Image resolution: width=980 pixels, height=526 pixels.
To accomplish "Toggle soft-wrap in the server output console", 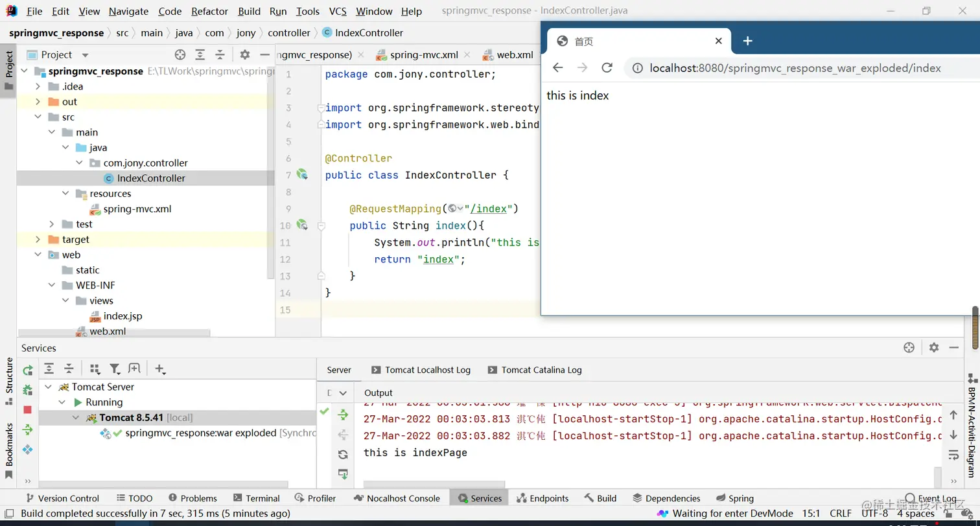I will point(953,455).
